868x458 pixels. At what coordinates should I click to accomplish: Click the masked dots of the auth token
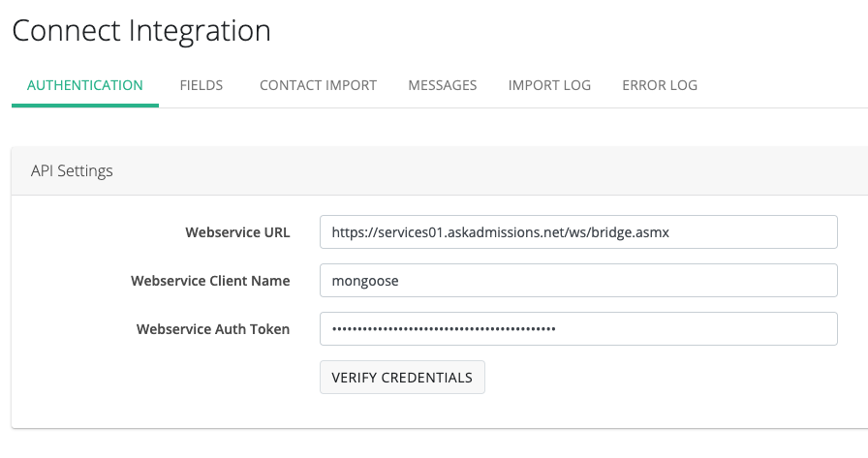pyautogui.click(x=444, y=329)
